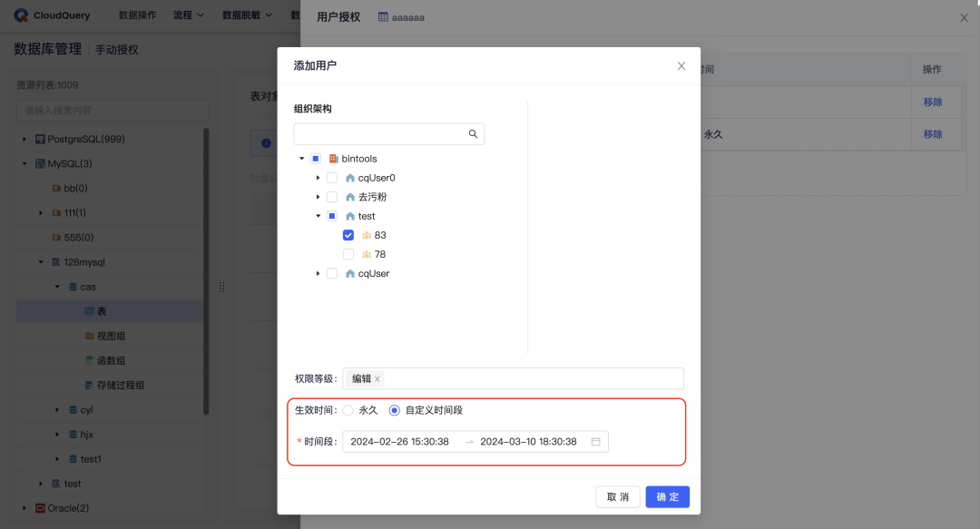This screenshot has width=980, height=529.
Task: Check the 去污粉 checkbox
Action: (332, 197)
